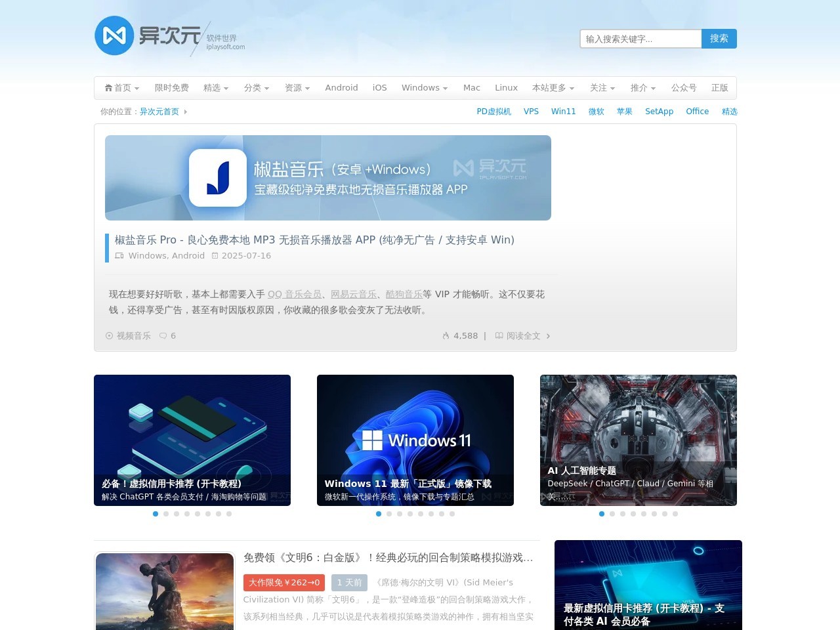Click the 异次元 site logo
Screen dimensions: 840x630
click(170, 36)
